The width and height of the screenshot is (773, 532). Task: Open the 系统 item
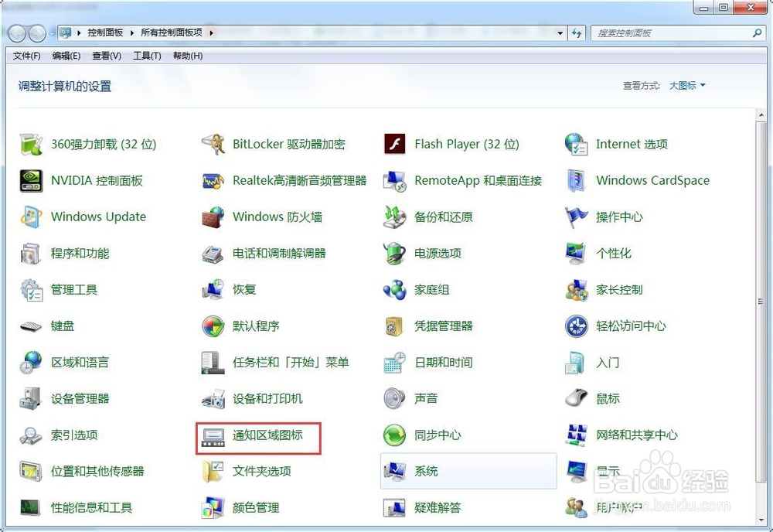468,472
